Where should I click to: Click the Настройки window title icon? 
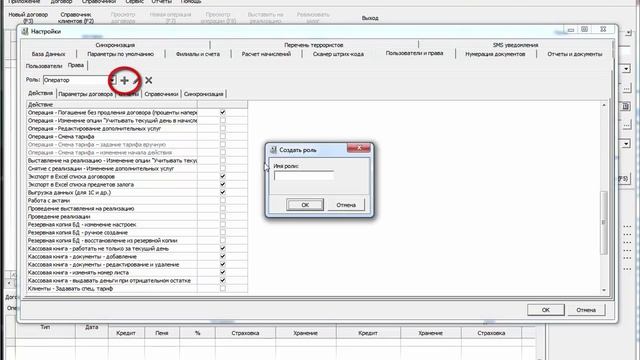point(25,31)
